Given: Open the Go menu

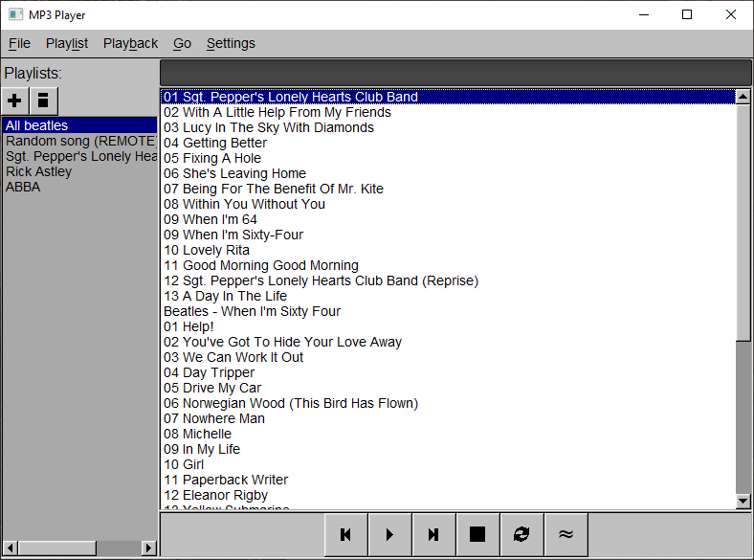Looking at the screenshot, I should tap(182, 44).
